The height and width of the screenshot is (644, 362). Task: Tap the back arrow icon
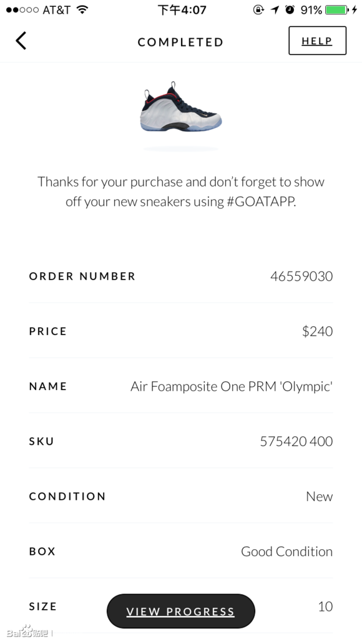coord(21,41)
